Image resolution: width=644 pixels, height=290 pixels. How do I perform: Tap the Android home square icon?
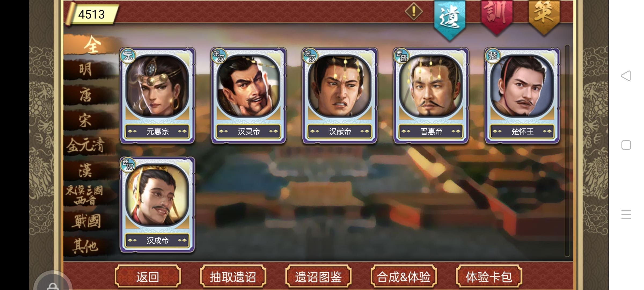coord(626,145)
